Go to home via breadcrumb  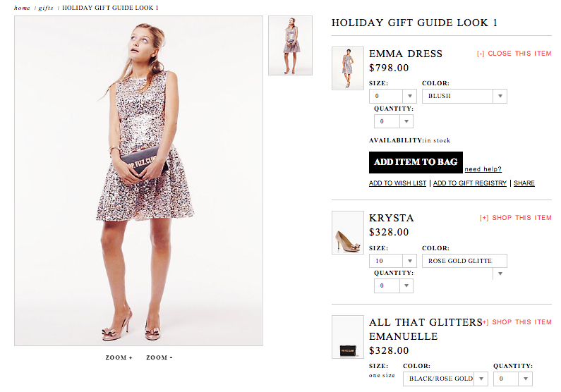[x=22, y=8]
